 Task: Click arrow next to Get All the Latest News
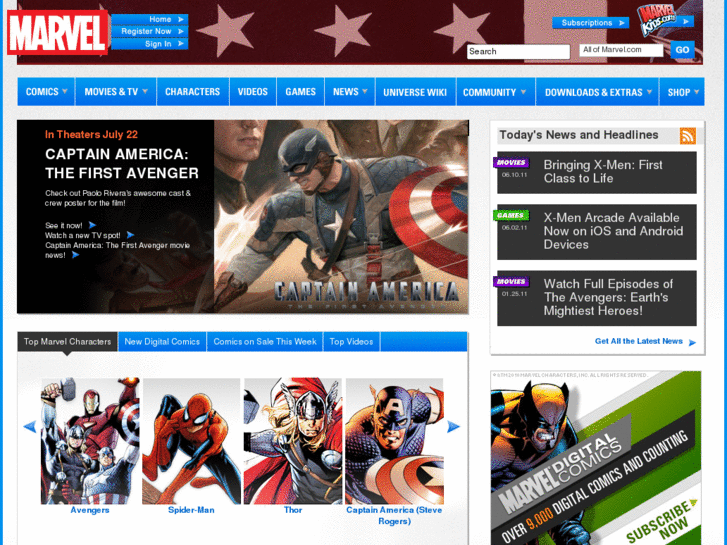[x=692, y=343]
